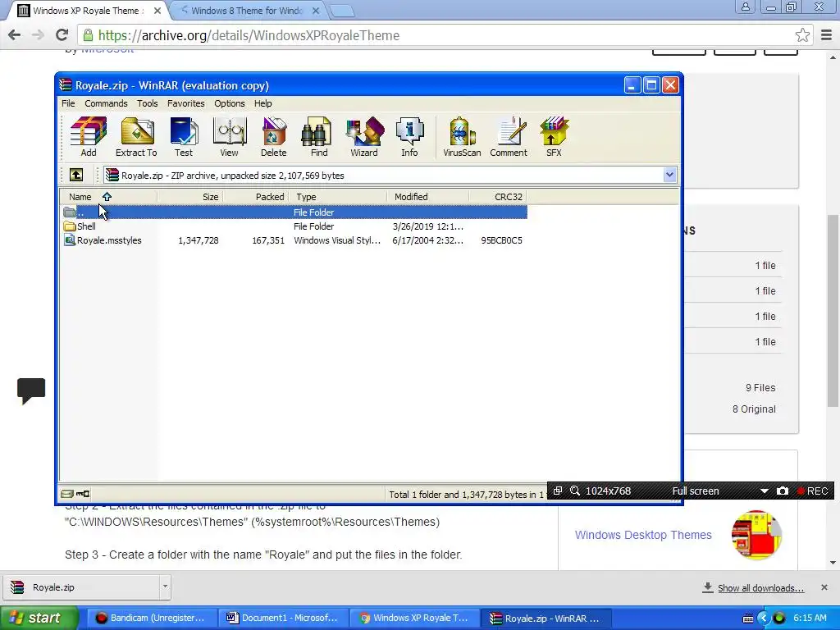Click the Windows Desktop Themes thumbnail
This screenshot has width=840, height=630.
click(756, 535)
